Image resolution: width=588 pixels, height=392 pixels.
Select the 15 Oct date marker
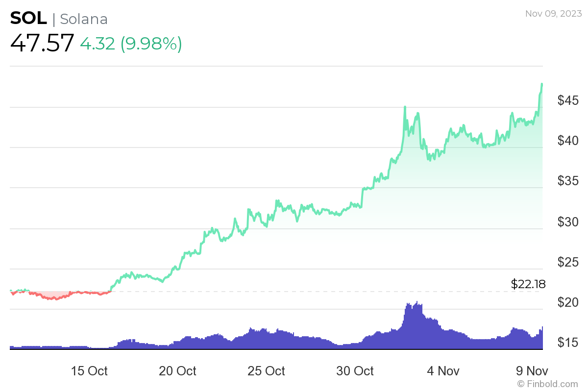tap(89, 371)
